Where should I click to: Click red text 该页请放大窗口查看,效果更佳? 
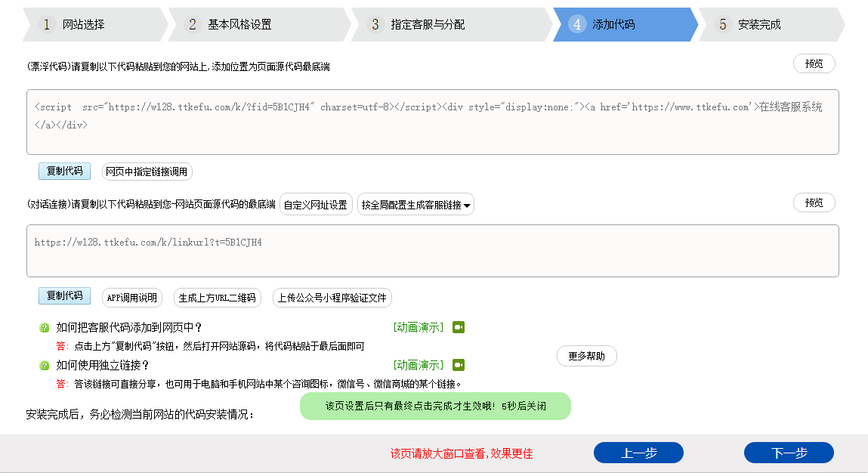pos(462,453)
